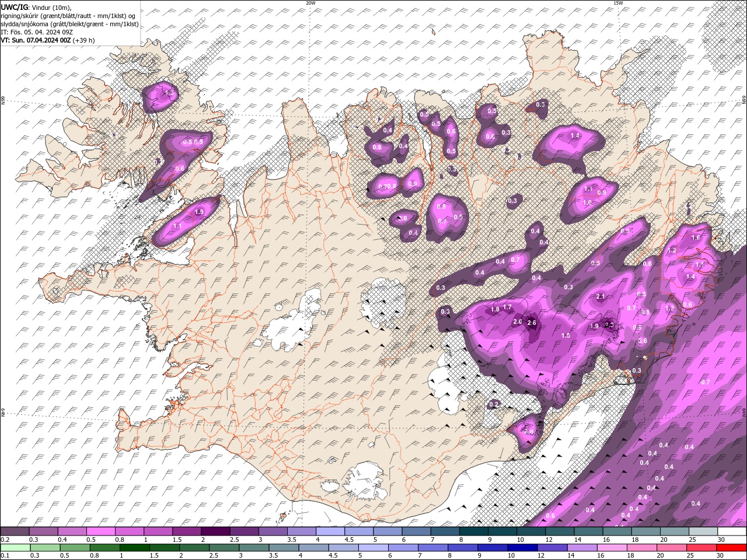This screenshot has width=747, height=560.
Task: Pick the upper legend swatch labeled 7
Action: pyautogui.click(x=445, y=531)
